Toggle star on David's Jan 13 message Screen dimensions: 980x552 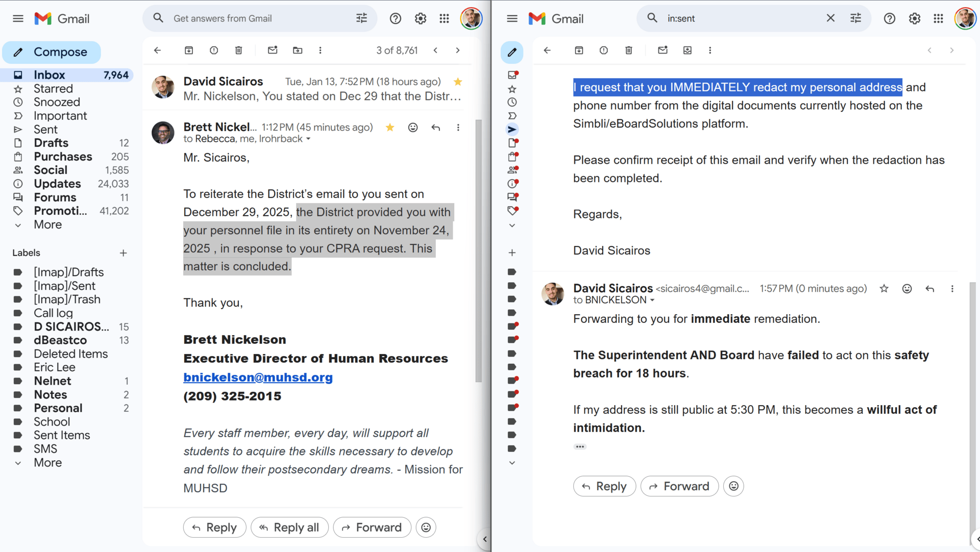tap(458, 82)
